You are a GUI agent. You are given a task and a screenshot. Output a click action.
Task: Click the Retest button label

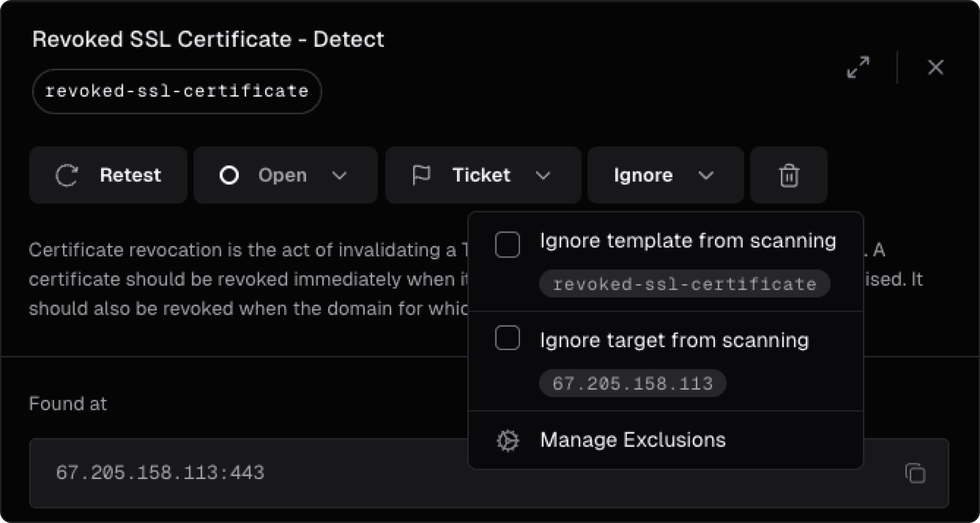pyautogui.click(x=130, y=175)
